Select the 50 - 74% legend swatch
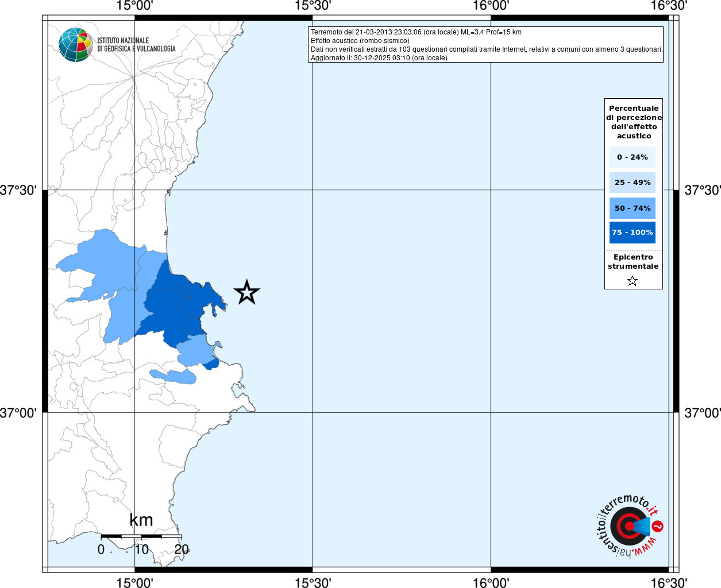This screenshot has height=588, width=721. pos(632,208)
